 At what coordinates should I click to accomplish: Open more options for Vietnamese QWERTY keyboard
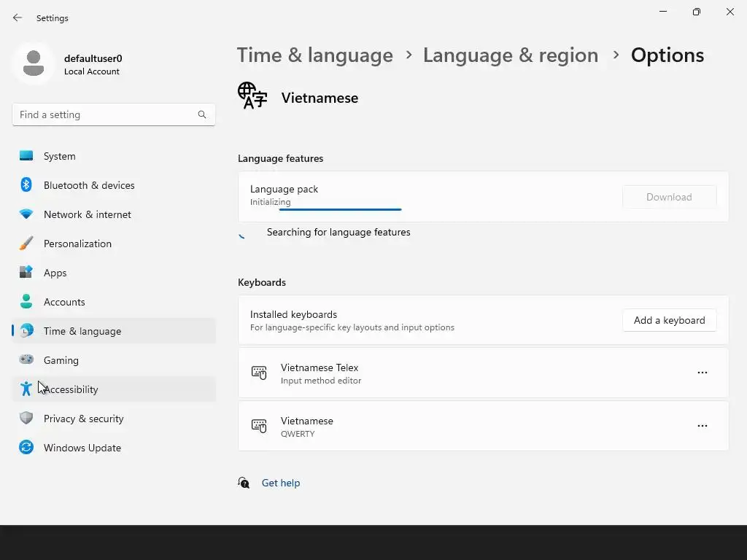(x=702, y=426)
